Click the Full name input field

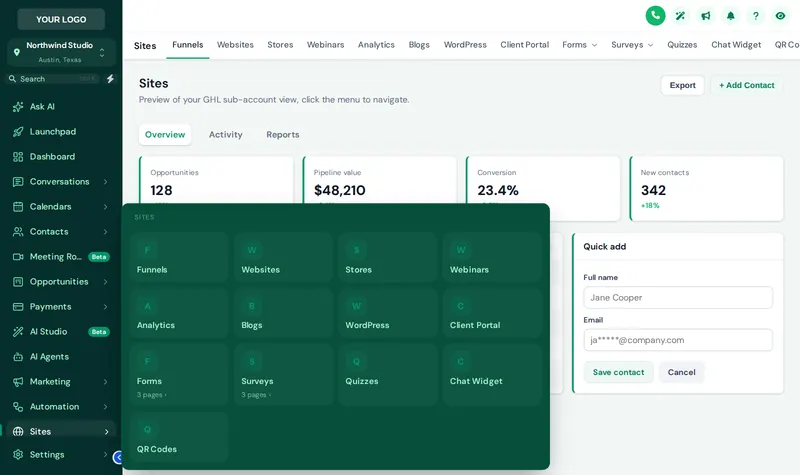[678, 297]
